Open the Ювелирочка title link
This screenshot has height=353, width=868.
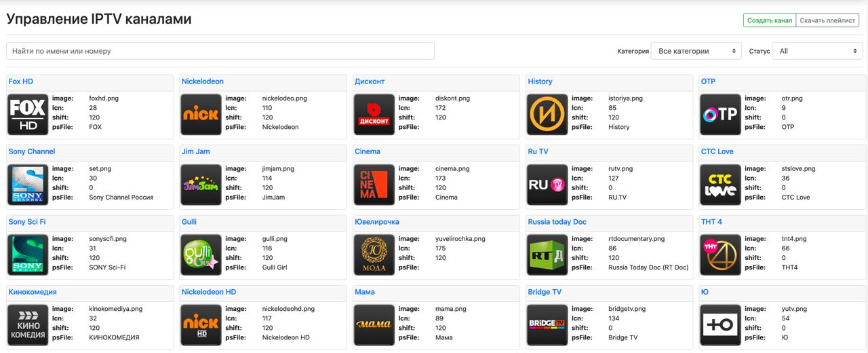tap(377, 222)
